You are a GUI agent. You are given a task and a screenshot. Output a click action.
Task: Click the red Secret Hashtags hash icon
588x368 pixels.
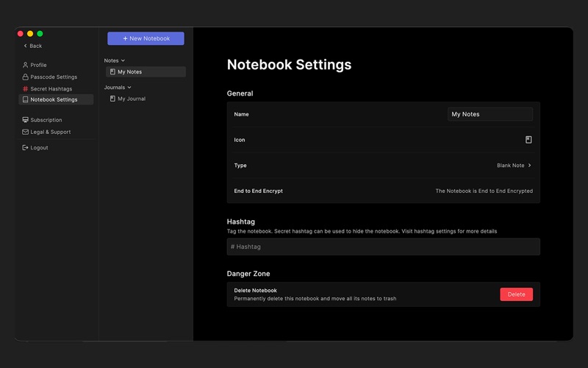click(25, 89)
